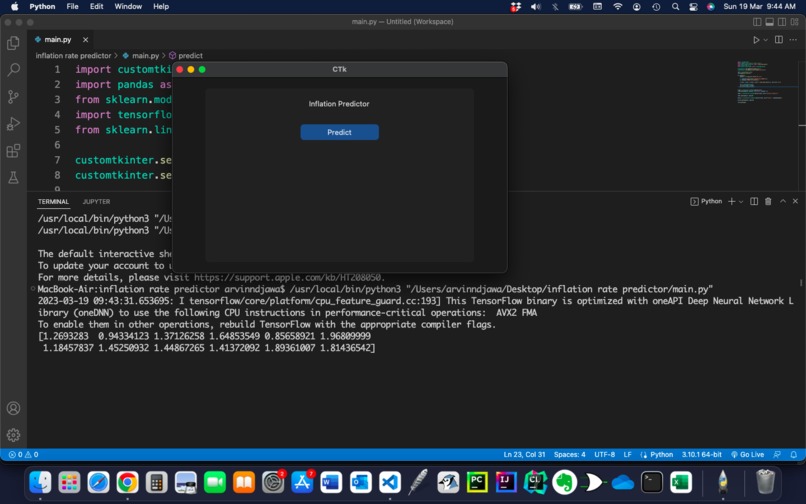Run the Python file with play icon
The image size is (806, 504).
click(x=756, y=40)
